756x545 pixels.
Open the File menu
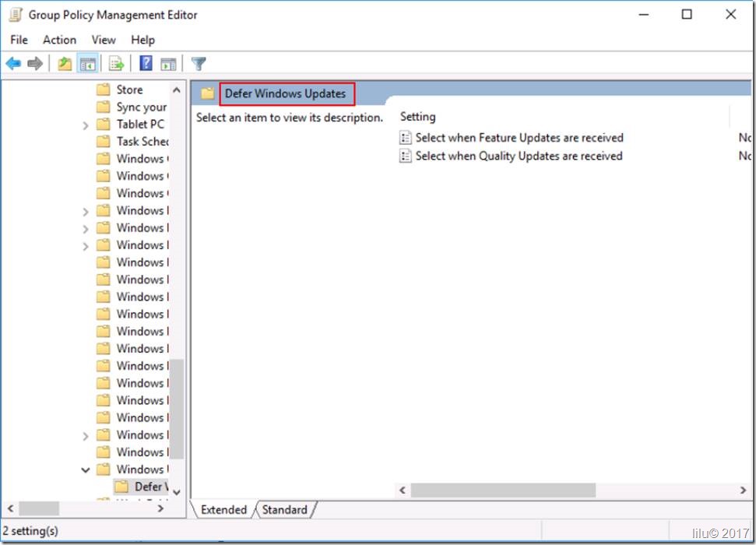(19, 40)
